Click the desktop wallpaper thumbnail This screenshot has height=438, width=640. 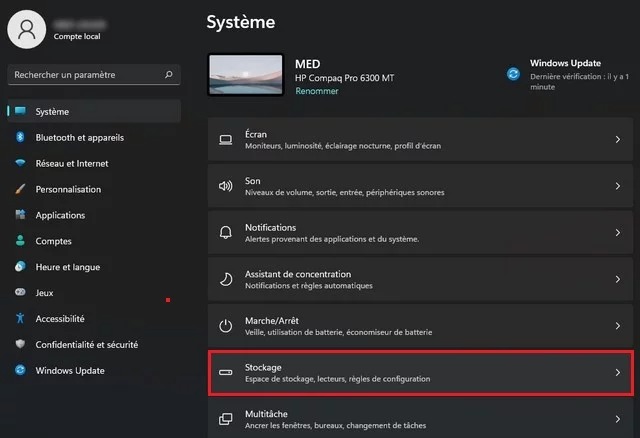tap(245, 75)
